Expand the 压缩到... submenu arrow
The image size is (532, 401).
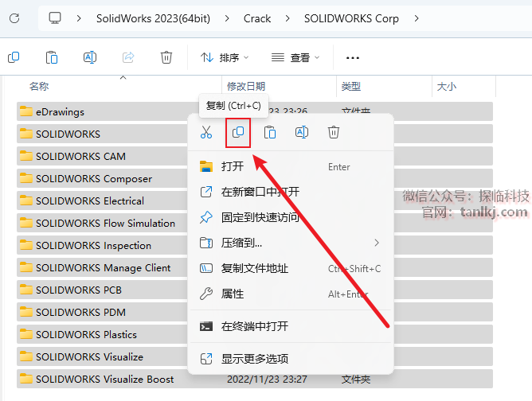point(377,243)
